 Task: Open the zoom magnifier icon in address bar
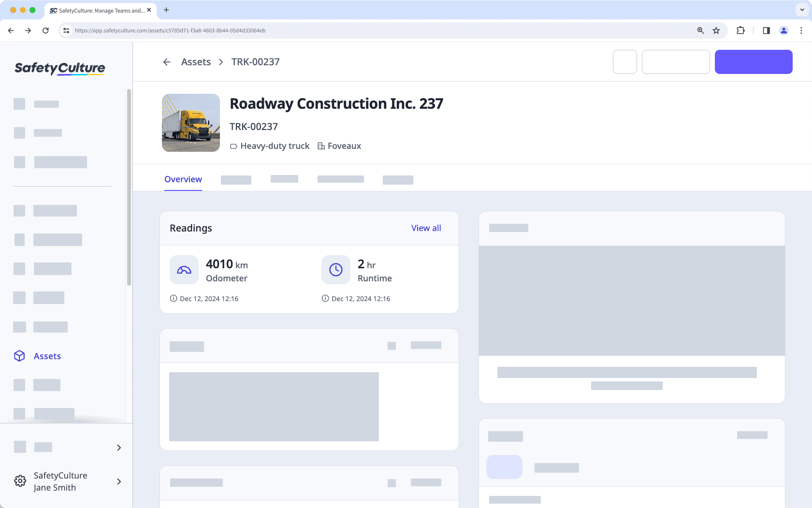point(700,30)
